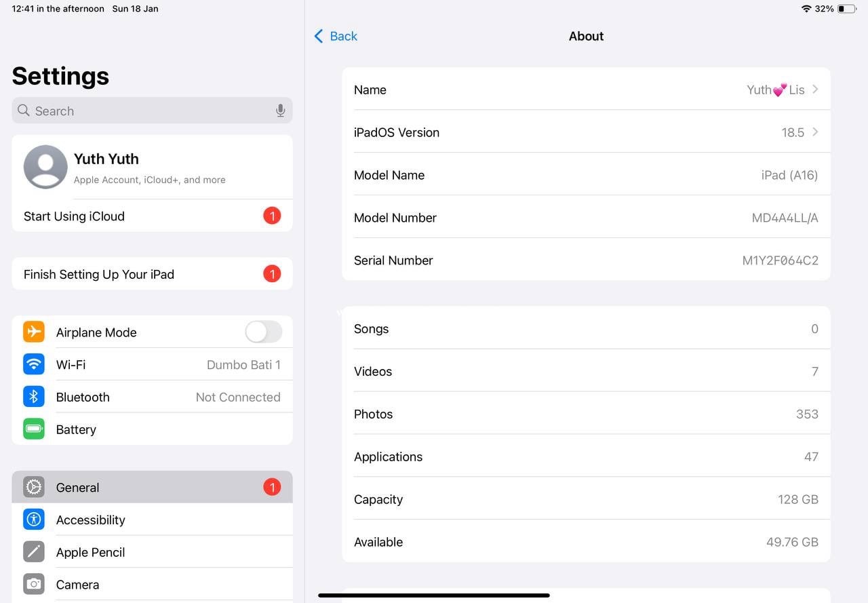Open Start Using iCloud

click(x=152, y=216)
